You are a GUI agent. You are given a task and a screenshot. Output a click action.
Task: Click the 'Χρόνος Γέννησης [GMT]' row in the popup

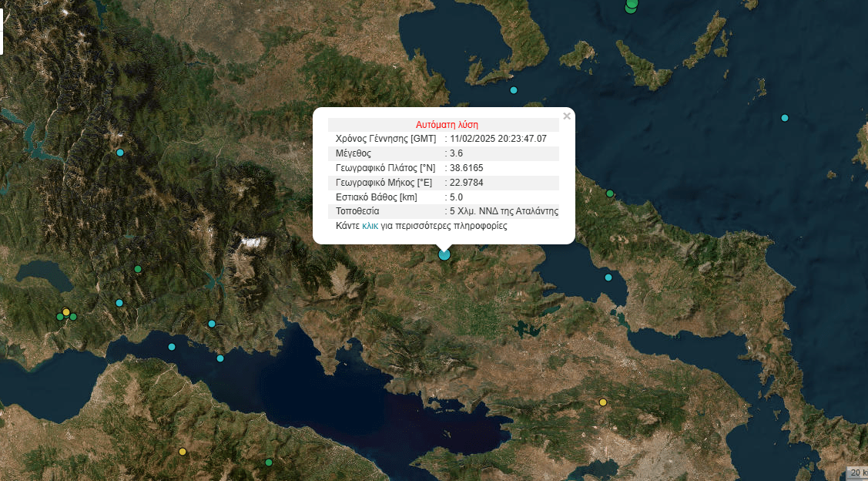click(x=444, y=139)
